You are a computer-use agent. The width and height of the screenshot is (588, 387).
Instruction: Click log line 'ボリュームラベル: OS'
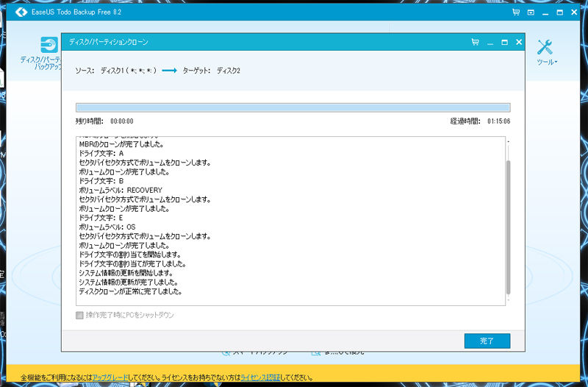[107, 227]
